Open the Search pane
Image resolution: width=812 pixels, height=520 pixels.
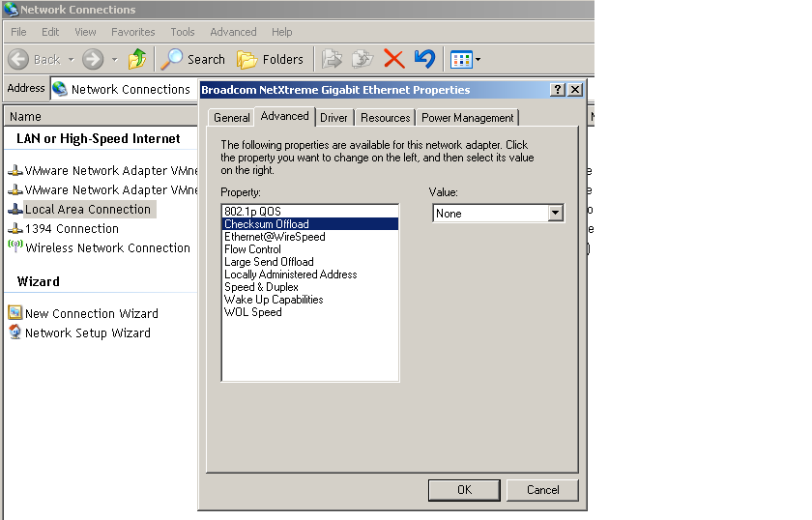click(x=193, y=59)
